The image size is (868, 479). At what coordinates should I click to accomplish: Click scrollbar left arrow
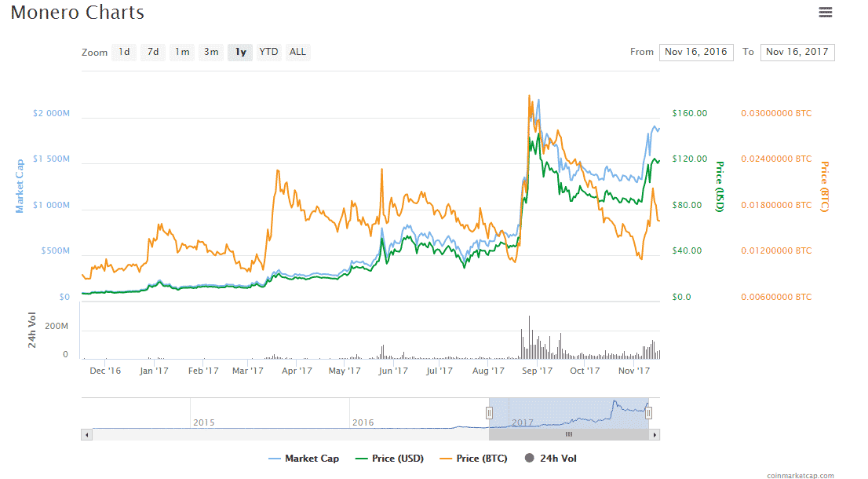(86, 435)
